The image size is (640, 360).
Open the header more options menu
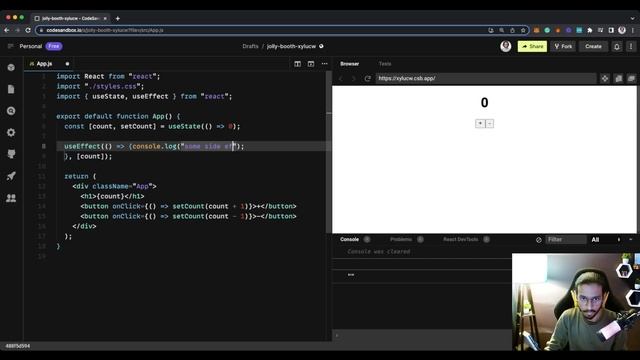pyautogui.click(x=631, y=47)
